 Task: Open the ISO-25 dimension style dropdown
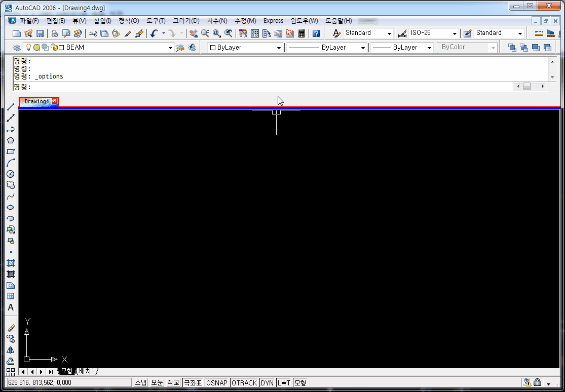tap(455, 33)
